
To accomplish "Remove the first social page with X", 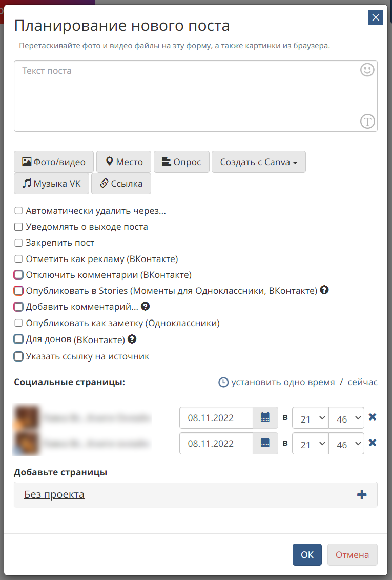I will click(x=373, y=417).
